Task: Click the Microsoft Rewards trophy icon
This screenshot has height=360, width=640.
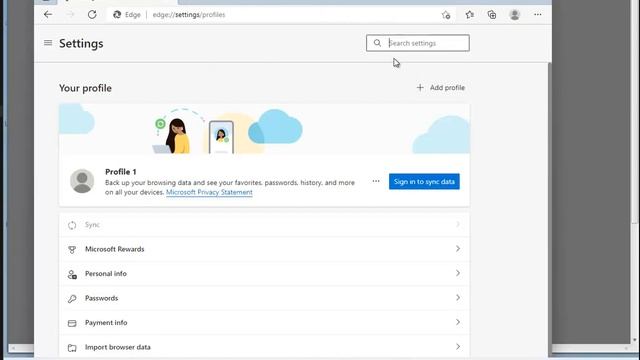Action: pyautogui.click(x=72, y=249)
